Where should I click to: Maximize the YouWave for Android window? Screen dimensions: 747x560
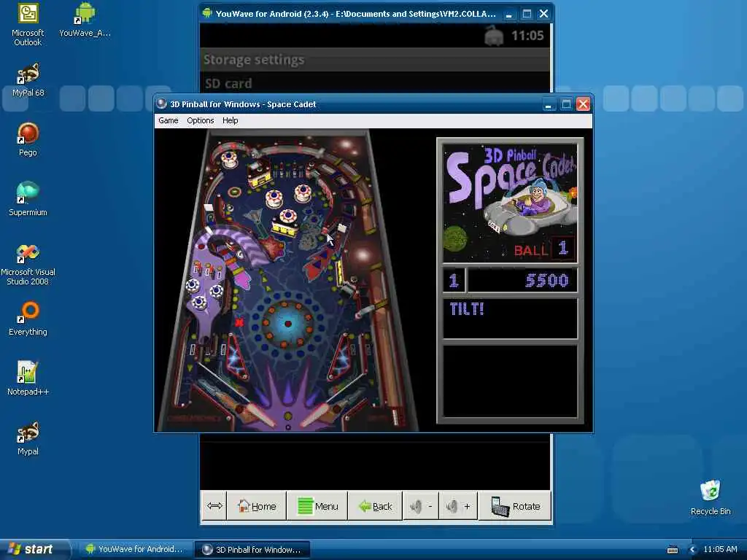click(527, 14)
